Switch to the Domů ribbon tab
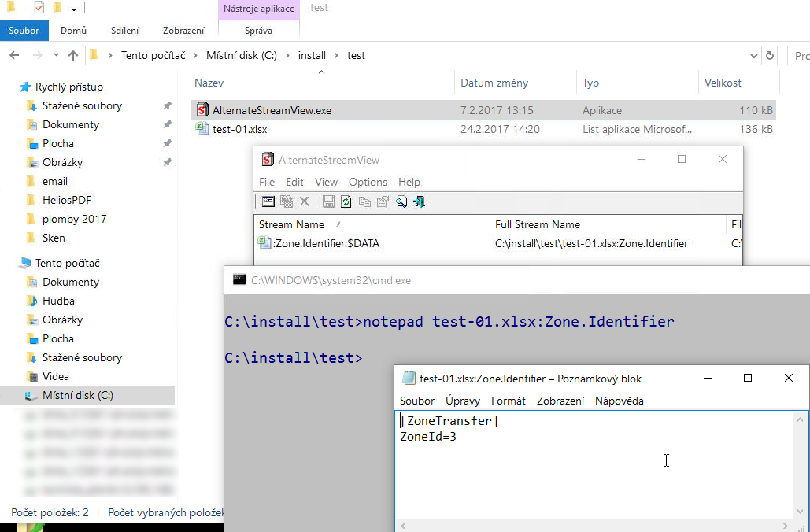 73,31
